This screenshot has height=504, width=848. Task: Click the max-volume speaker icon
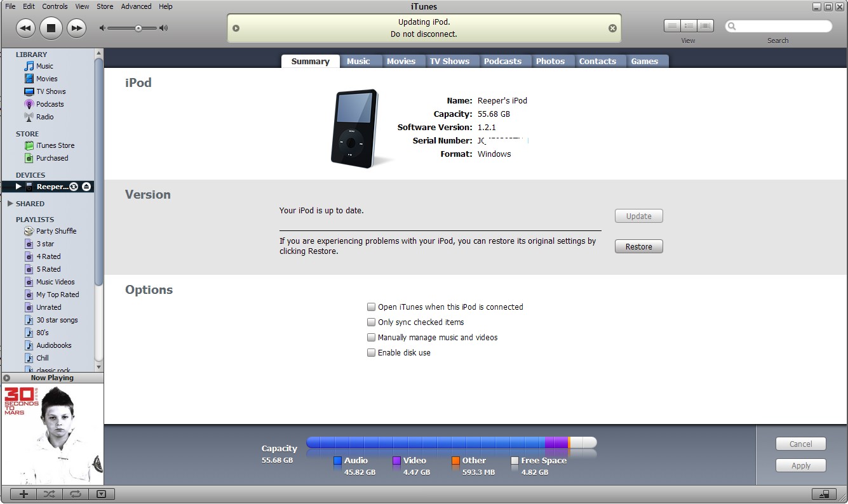164,28
